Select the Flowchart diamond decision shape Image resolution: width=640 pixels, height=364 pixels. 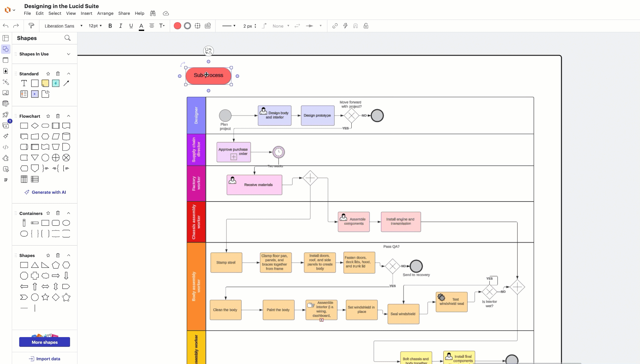(x=35, y=126)
